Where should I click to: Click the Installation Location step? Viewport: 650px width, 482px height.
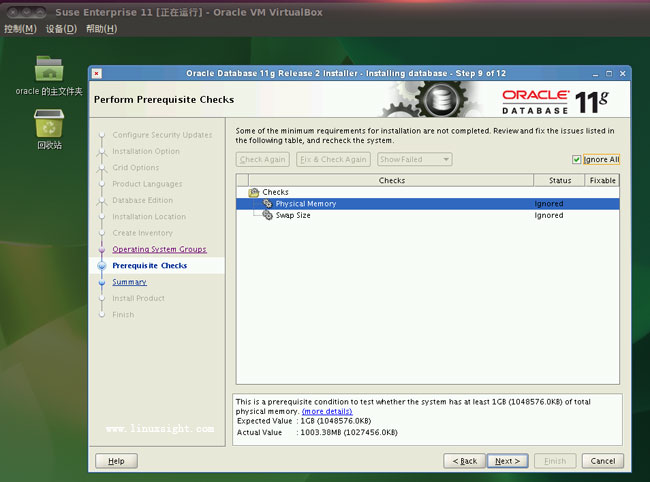(x=149, y=216)
